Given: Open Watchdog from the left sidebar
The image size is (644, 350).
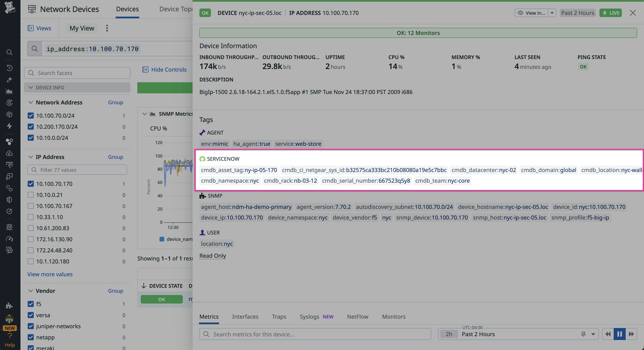Looking at the screenshot, I should coord(9,103).
